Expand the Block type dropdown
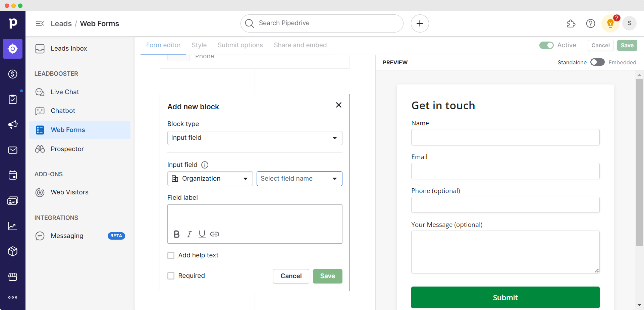 (x=255, y=138)
